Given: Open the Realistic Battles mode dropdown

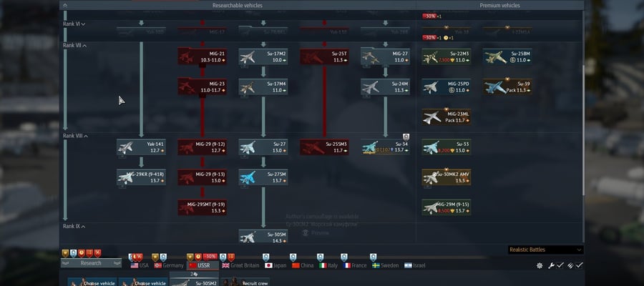Looking at the screenshot, I should click(x=545, y=250).
